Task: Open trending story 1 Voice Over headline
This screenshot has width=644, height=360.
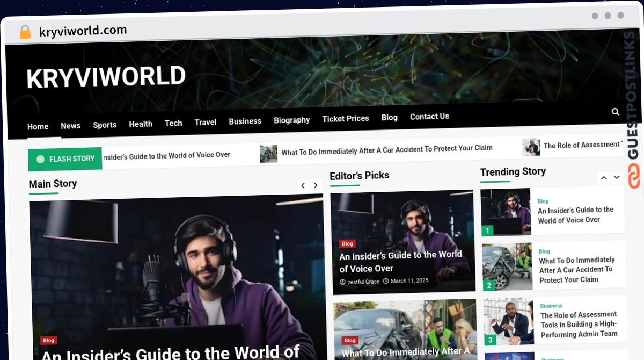Action: (x=575, y=215)
